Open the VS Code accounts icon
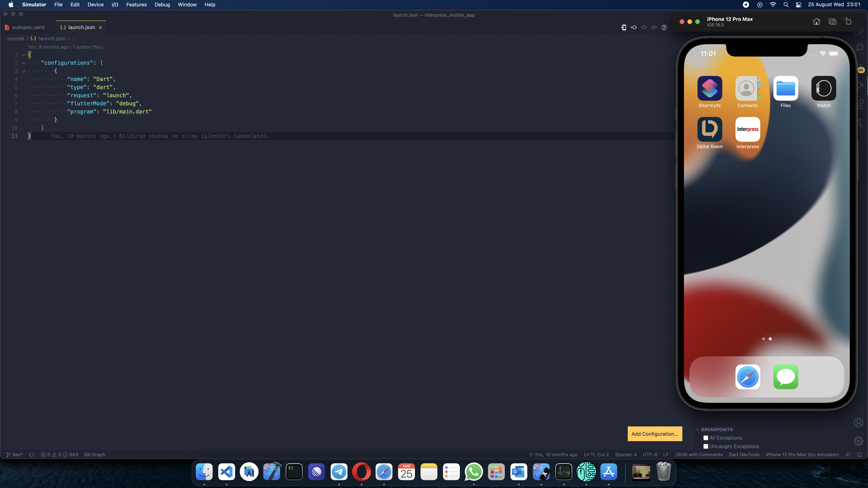Image resolution: width=868 pixels, height=488 pixels. (x=858, y=422)
